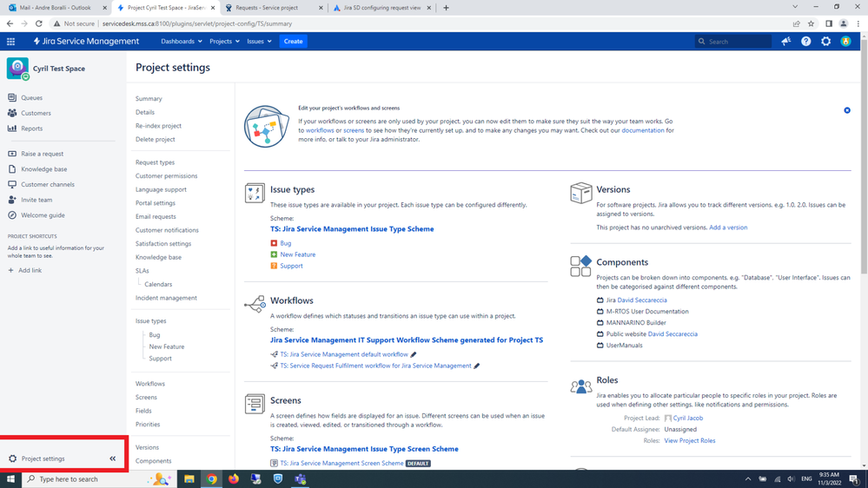Open SLAs settings page

coord(142,271)
